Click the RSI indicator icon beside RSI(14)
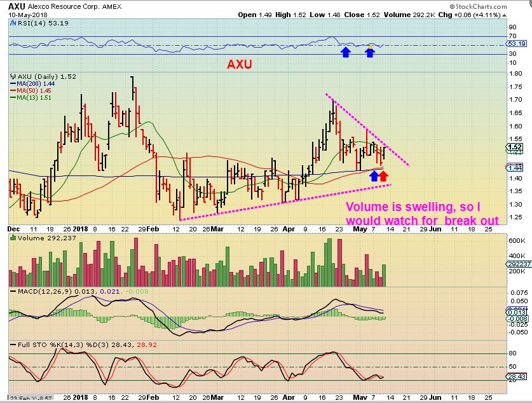Screen dimensions: 532x403 (13, 24)
